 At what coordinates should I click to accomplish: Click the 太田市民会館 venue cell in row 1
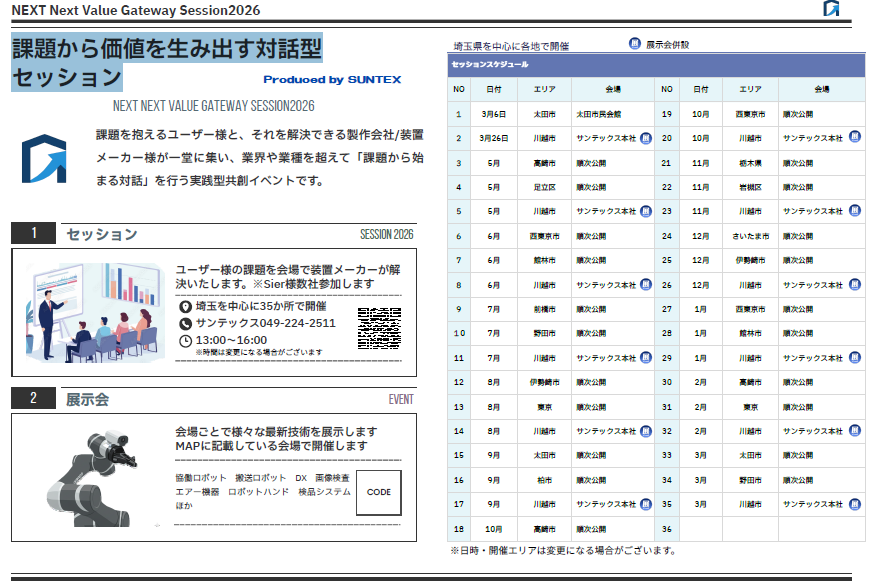(x=598, y=114)
